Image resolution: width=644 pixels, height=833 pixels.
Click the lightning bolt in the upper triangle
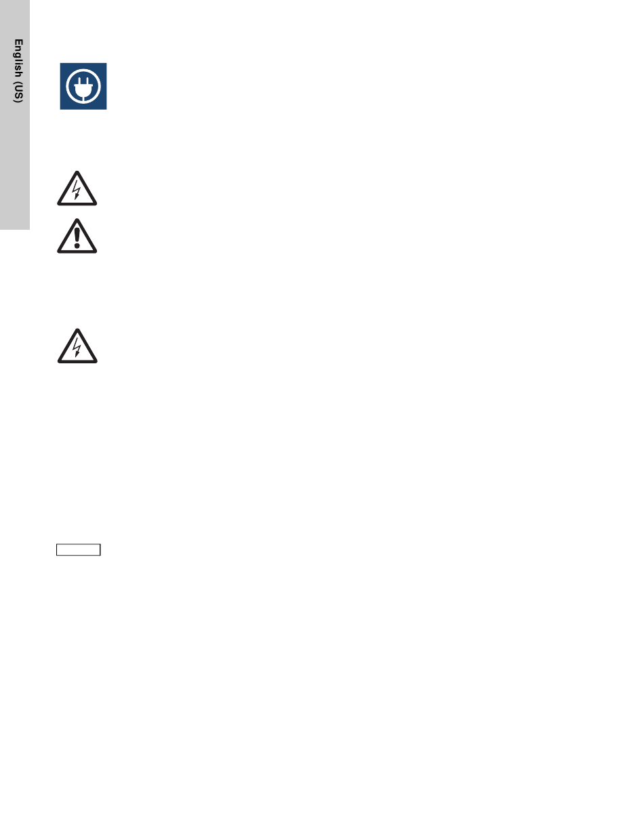pyautogui.click(x=77, y=190)
